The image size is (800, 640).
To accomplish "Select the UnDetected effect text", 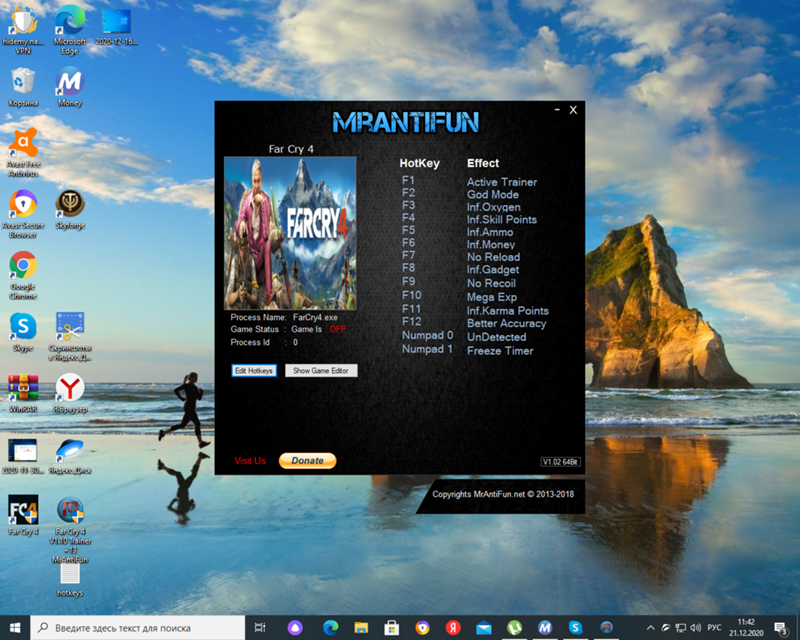I will click(x=497, y=337).
